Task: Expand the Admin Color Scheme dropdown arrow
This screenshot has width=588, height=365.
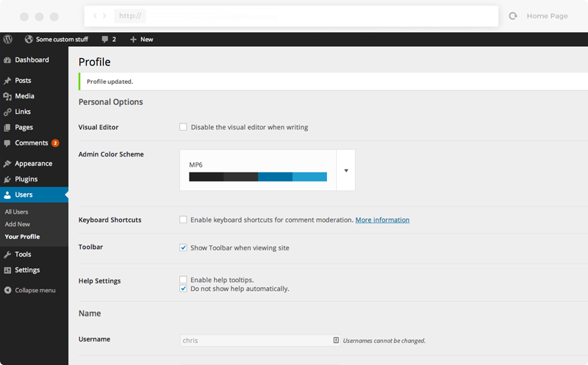Action: [346, 170]
